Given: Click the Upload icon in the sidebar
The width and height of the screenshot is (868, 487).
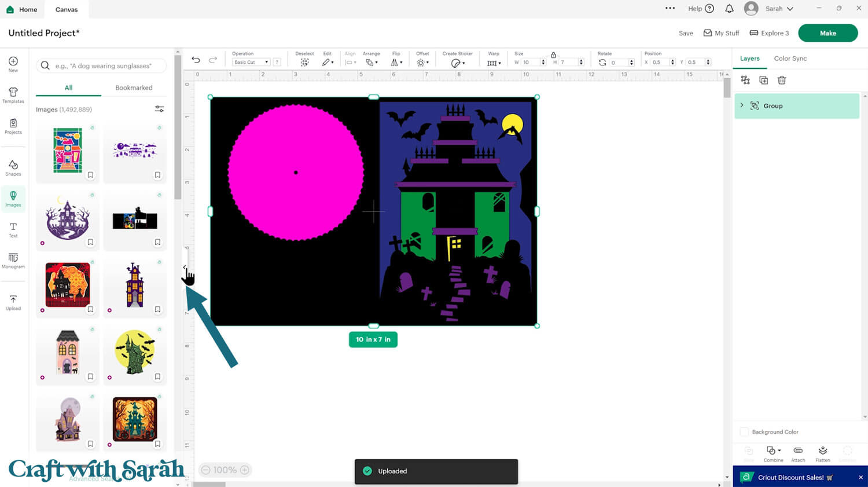Looking at the screenshot, I should click(13, 302).
